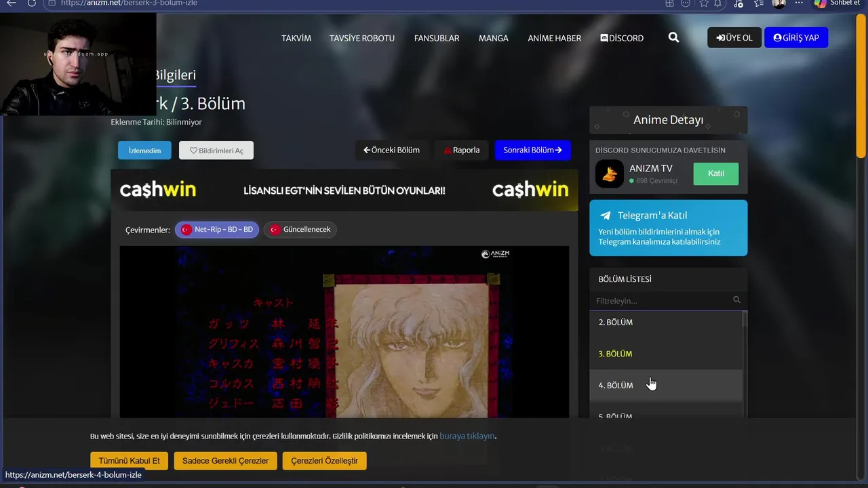Open 3. BÖLÜM in episode list
Image resolution: width=868 pixels, height=488 pixels.
click(666, 354)
